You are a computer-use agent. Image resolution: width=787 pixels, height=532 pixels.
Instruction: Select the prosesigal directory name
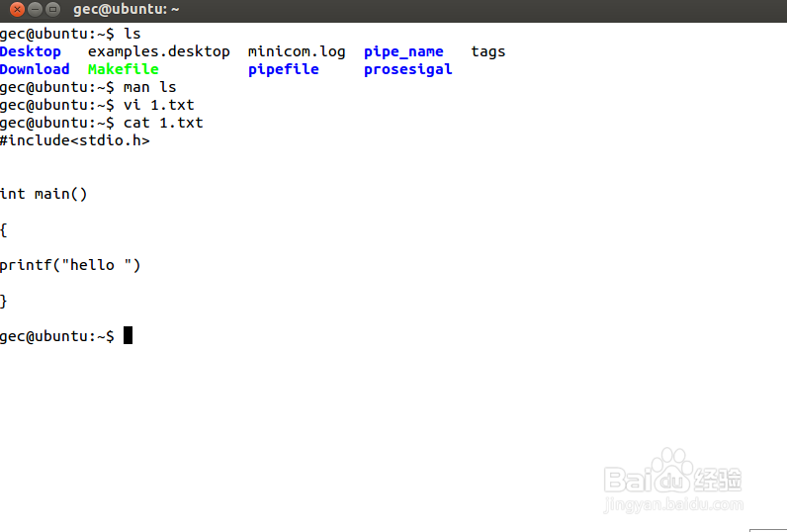[x=407, y=69]
